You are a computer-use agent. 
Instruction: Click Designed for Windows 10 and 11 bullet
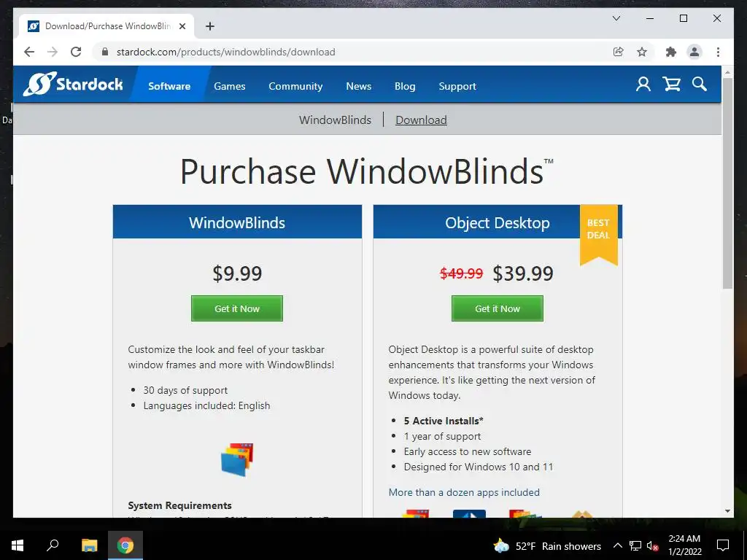point(479,467)
